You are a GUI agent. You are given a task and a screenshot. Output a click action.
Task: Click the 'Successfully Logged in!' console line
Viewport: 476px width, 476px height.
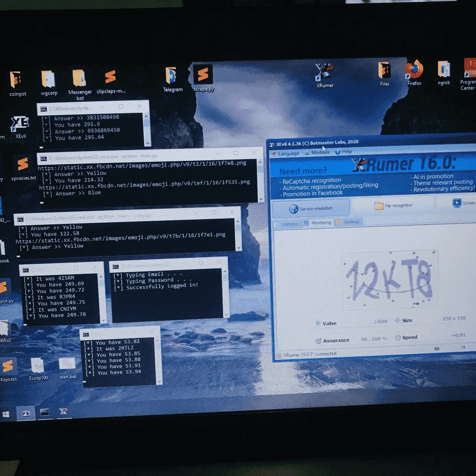(156, 286)
